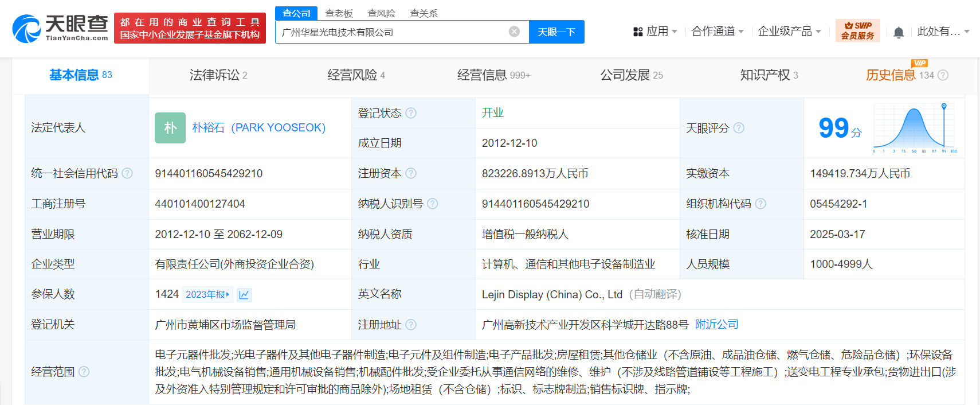Screen dimensions: 980x405
Task: Switch to the 查老板 search tab
Action: [x=339, y=13]
